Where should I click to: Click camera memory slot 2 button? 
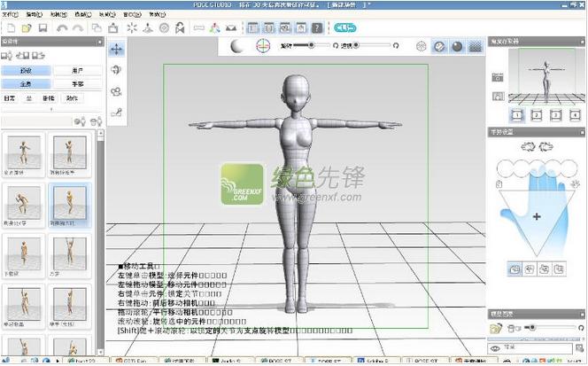tap(537, 115)
